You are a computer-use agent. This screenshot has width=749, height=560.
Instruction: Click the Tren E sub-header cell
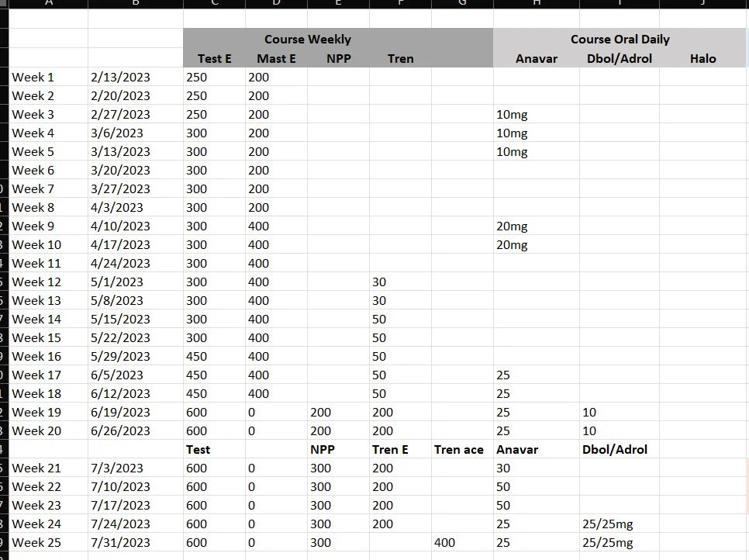click(x=390, y=450)
